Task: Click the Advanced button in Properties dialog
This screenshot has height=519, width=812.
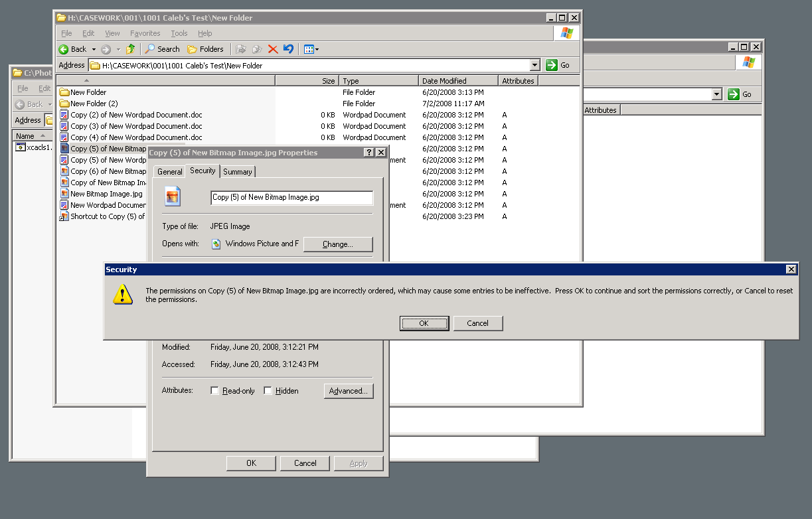Action: click(348, 391)
